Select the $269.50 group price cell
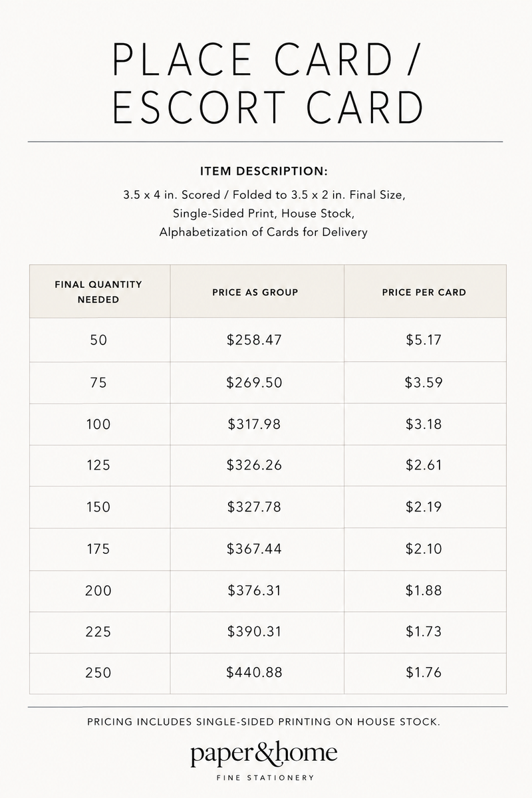 click(255, 382)
